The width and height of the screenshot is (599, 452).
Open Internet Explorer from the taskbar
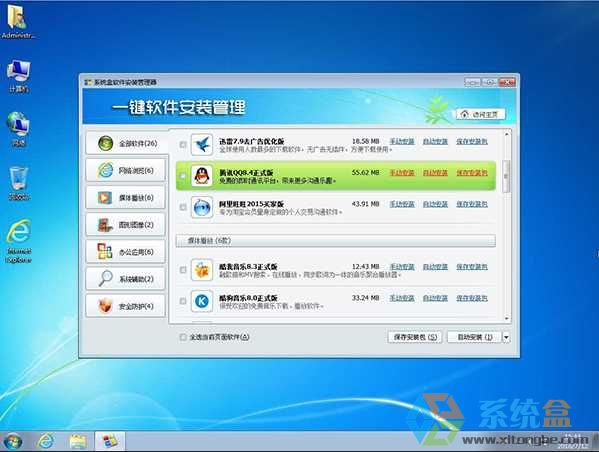tap(46, 442)
